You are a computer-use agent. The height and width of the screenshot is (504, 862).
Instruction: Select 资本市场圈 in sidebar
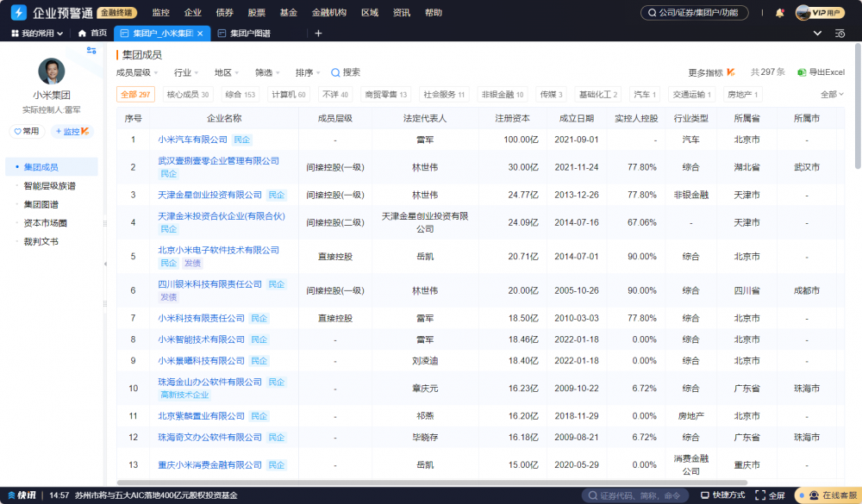pyautogui.click(x=45, y=223)
